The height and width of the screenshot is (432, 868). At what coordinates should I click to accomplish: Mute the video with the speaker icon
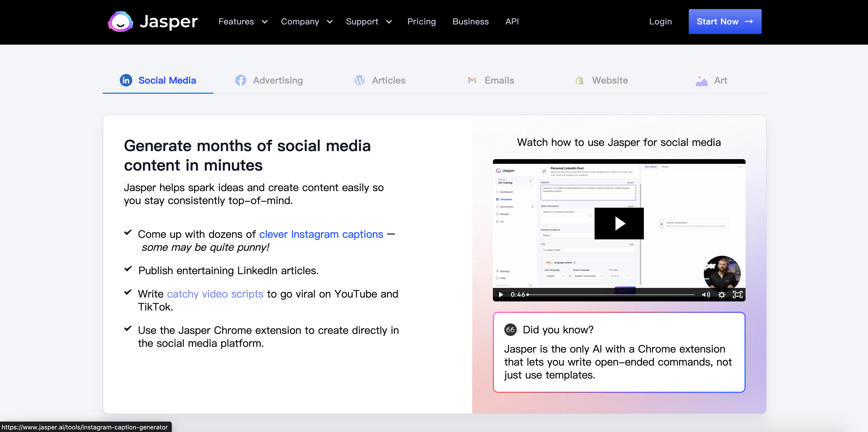tap(706, 295)
